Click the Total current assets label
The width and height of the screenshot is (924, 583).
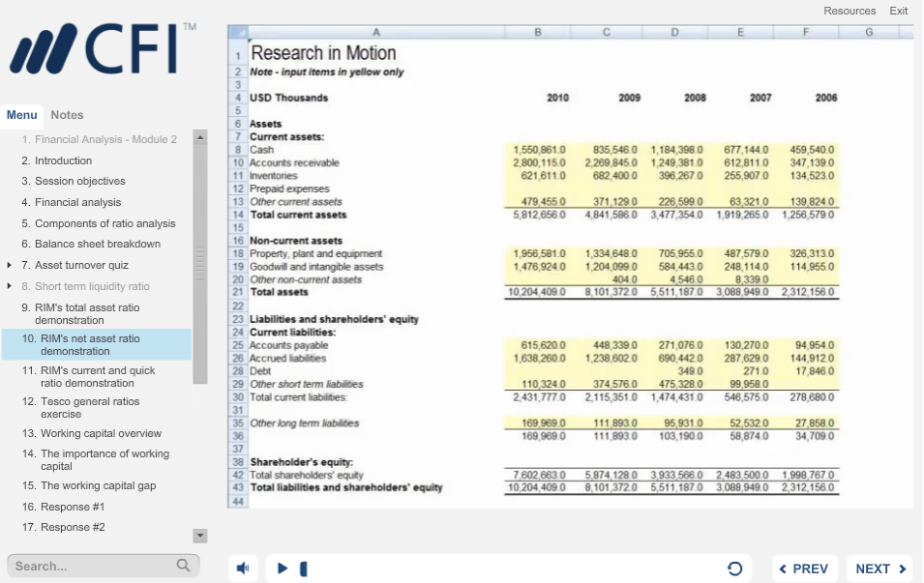(x=298, y=215)
